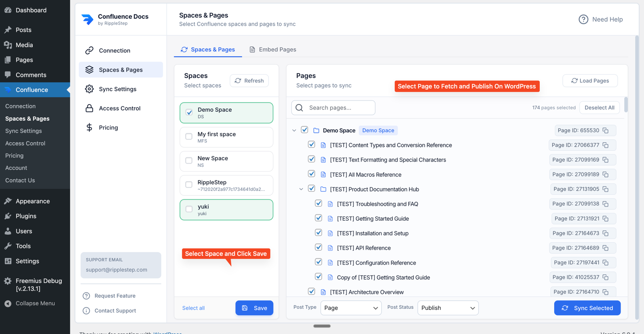Click the Refresh spaces button
This screenshot has width=644, height=334.
pyautogui.click(x=249, y=80)
